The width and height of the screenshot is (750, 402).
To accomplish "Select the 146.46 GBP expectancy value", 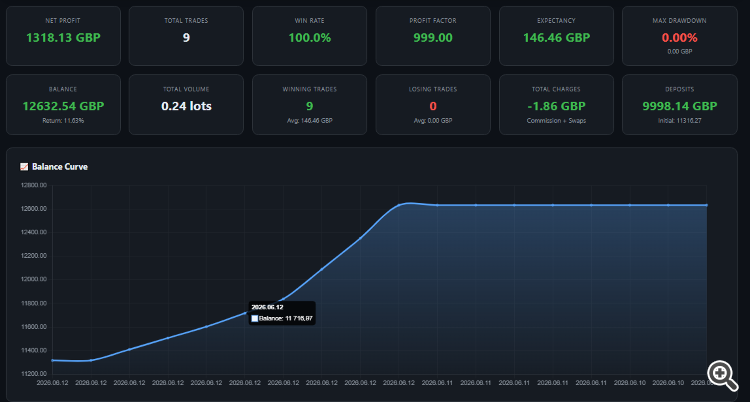I will [x=556, y=37].
